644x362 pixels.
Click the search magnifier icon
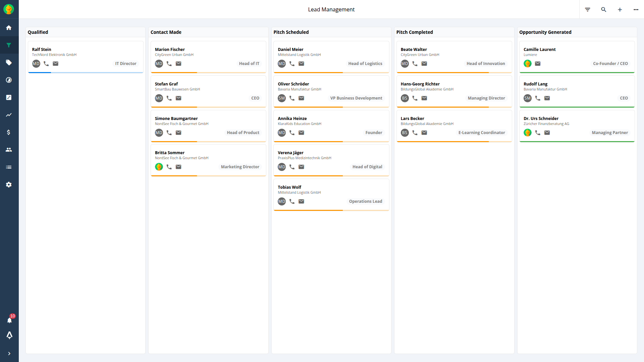(x=603, y=9)
